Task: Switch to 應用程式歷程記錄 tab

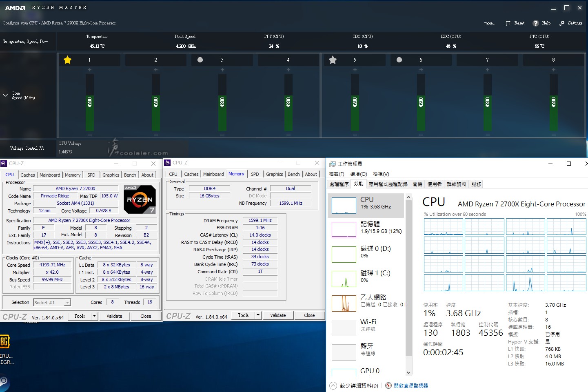Action: 388,184
